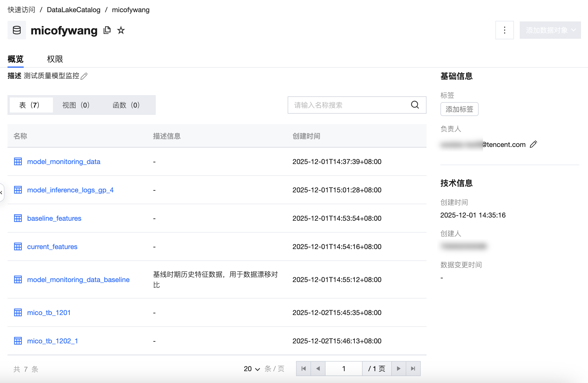Viewport: 588px width, 383px height.
Task: Open the three-dot more options menu
Action: [x=504, y=30]
